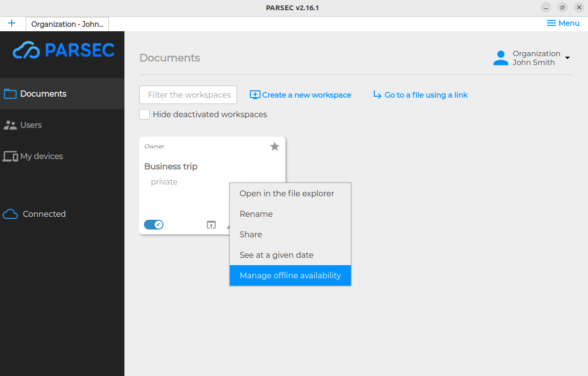Maximize the PARSEC window

click(x=563, y=8)
